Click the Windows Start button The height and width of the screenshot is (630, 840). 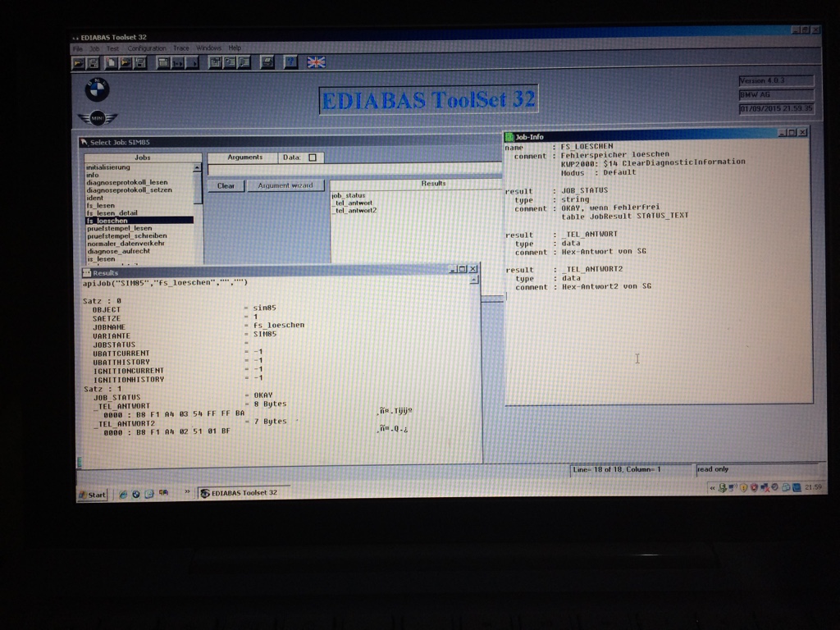[x=93, y=495]
